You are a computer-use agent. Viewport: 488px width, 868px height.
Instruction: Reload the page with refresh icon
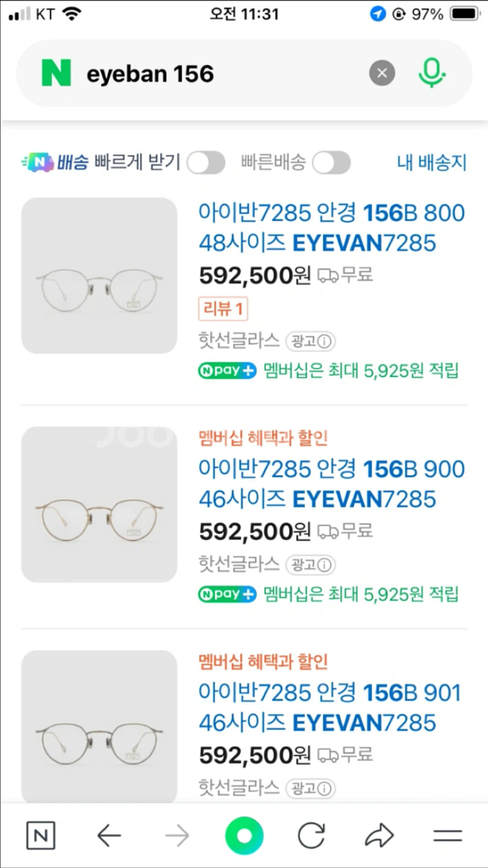tap(312, 836)
